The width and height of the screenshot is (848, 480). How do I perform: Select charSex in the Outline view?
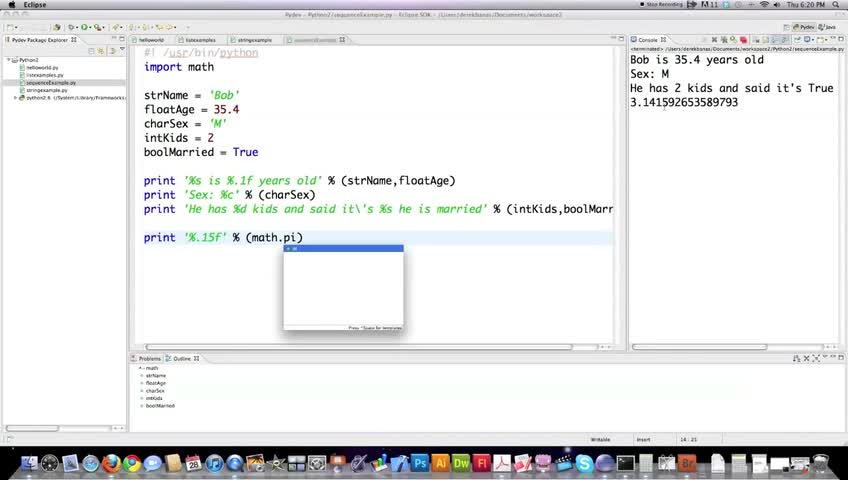point(155,391)
